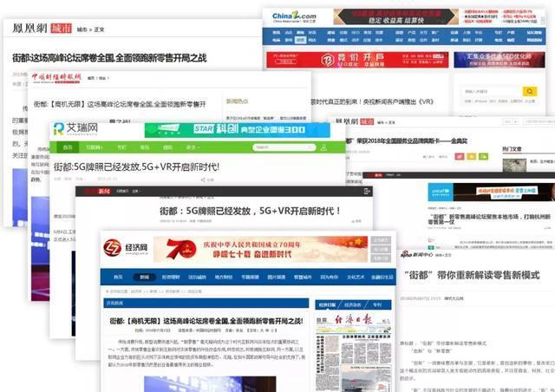
Task: Open the font-size dropdown above 热门文章
Action: (x=511, y=121)
